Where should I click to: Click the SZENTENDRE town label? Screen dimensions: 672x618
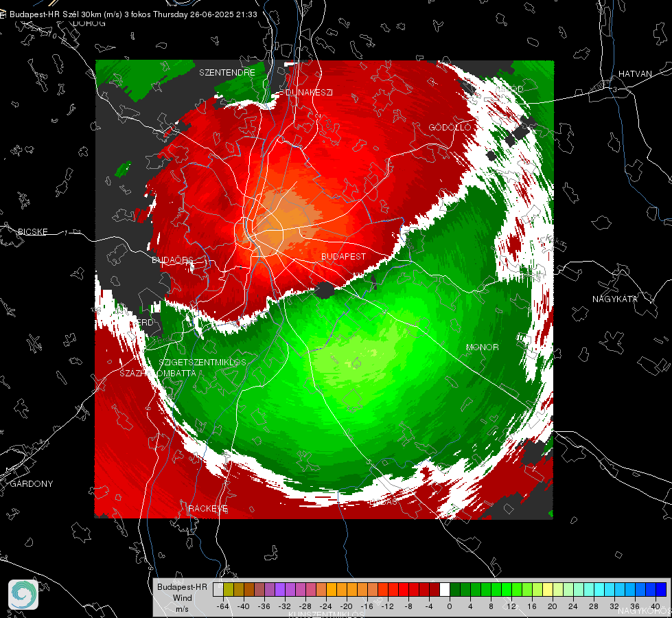pyautogui.click(x=227, y=73)
